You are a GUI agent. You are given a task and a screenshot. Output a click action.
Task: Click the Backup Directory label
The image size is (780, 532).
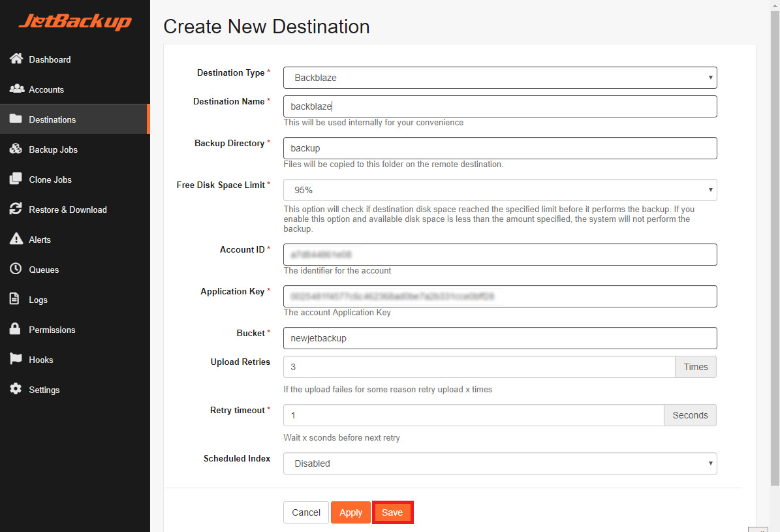click(229, 144)
